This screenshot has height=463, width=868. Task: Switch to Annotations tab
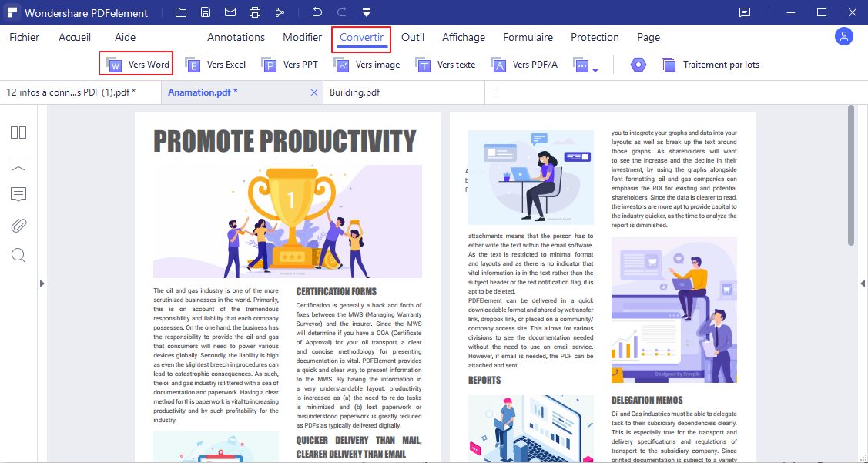pyautogui.click(x=236, y=37)
